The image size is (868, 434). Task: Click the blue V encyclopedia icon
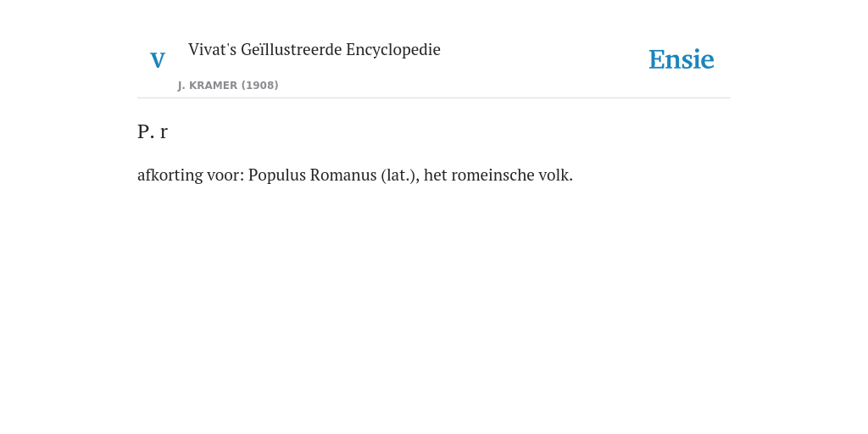click(158, 60)
